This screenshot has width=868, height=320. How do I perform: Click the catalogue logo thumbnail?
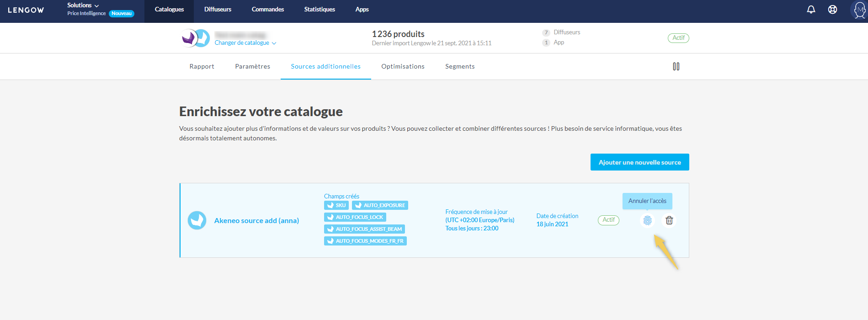click(x=196, y=38)
